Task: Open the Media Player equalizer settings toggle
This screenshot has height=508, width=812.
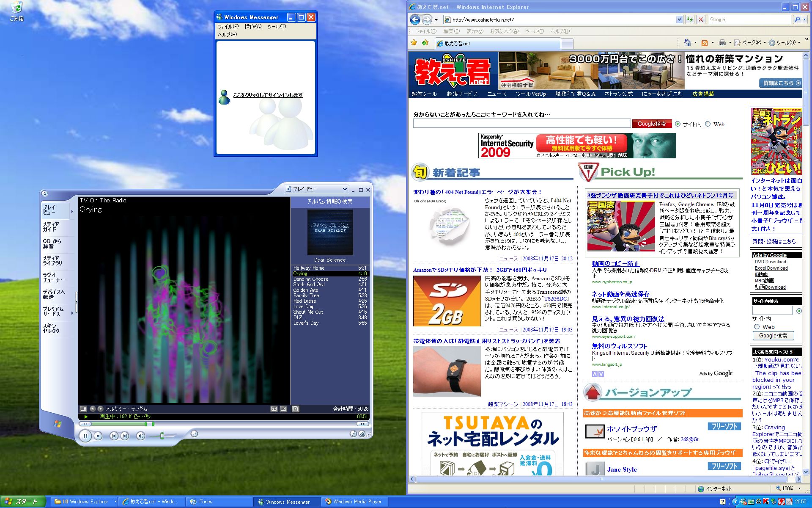Action: click(194, 433)
